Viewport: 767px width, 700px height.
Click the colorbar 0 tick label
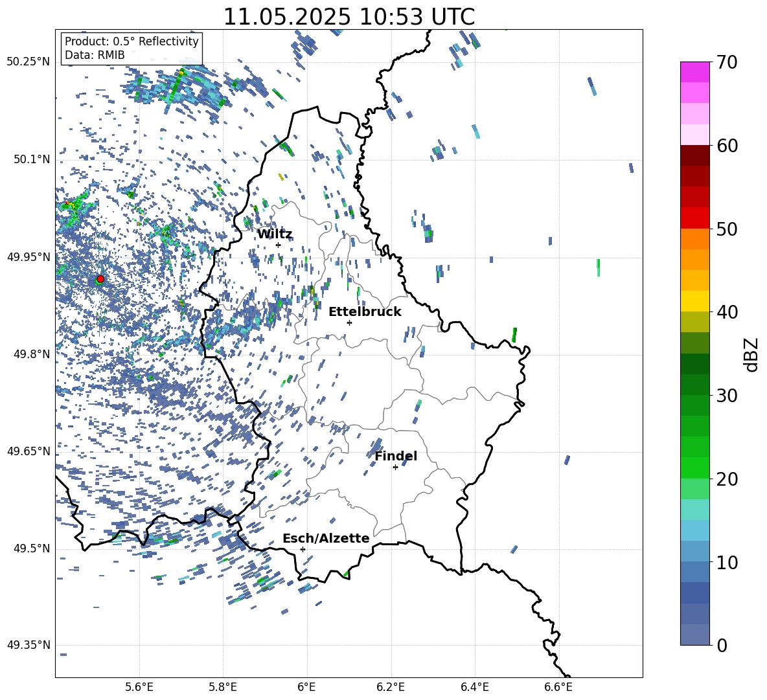click(722, 645)
